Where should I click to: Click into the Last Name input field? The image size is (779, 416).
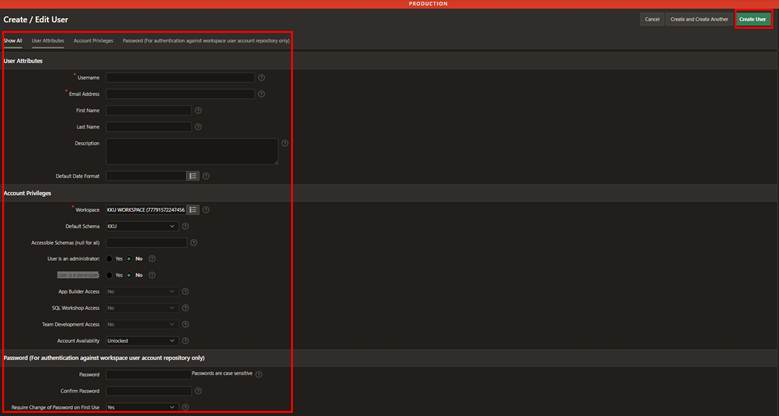click(x=149, y=127)
